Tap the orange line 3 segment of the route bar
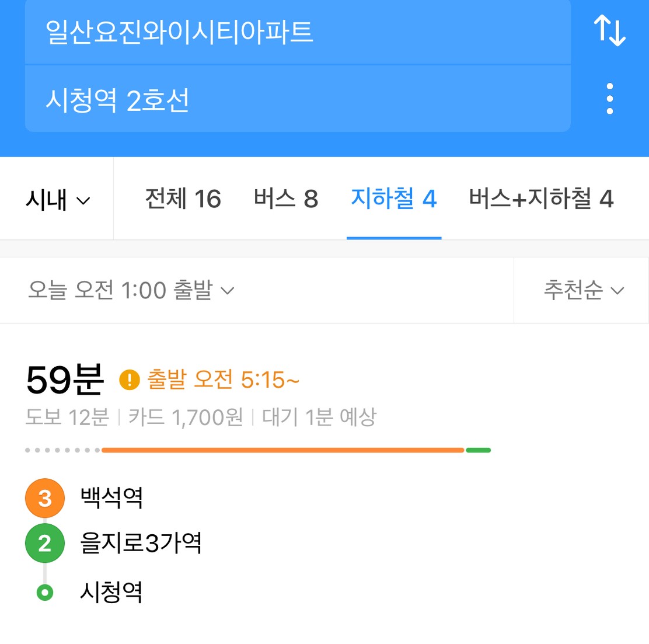Screen dimensions: 649x644 (282, 450)
